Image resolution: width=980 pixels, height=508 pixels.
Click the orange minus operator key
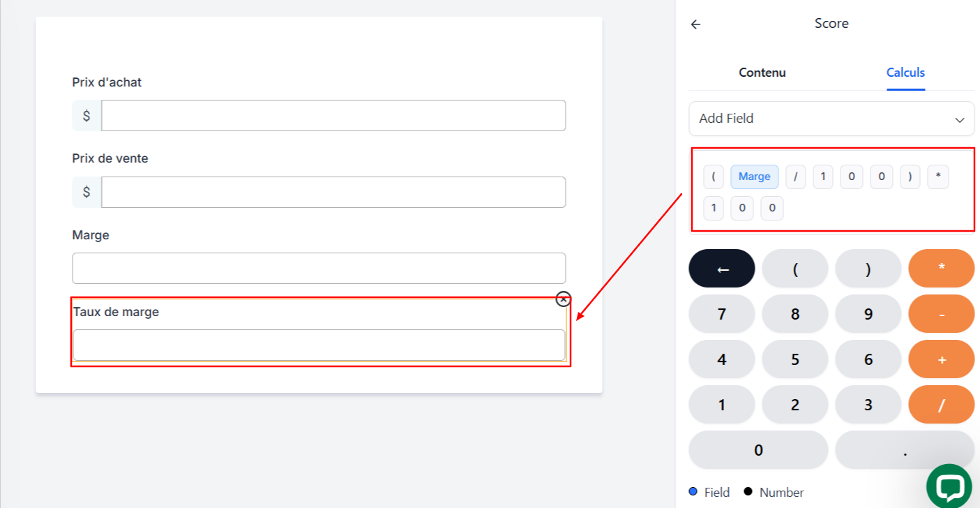point(942,314)
